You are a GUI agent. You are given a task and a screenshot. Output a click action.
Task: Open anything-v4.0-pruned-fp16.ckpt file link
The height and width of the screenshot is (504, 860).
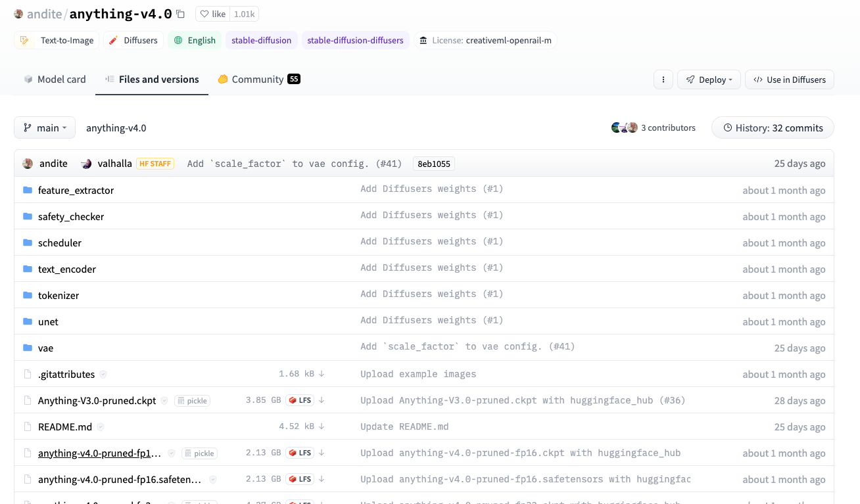(100, 453)
